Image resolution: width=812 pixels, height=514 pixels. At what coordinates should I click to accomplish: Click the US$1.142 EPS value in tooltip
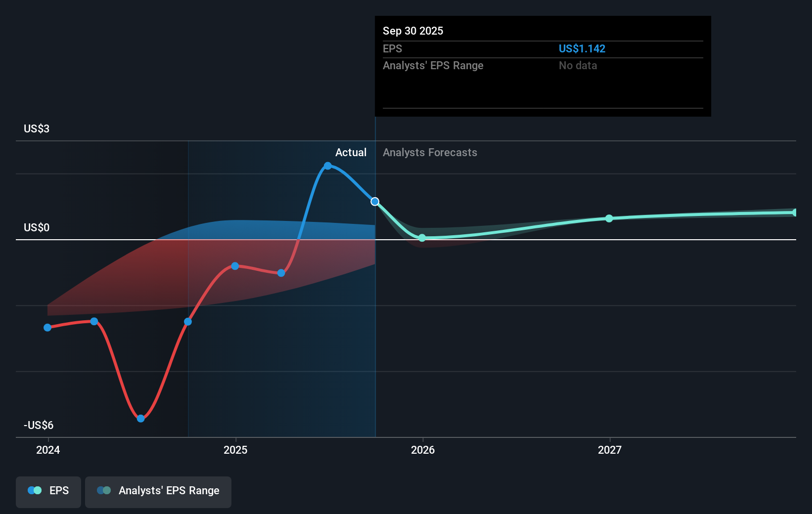582,48
